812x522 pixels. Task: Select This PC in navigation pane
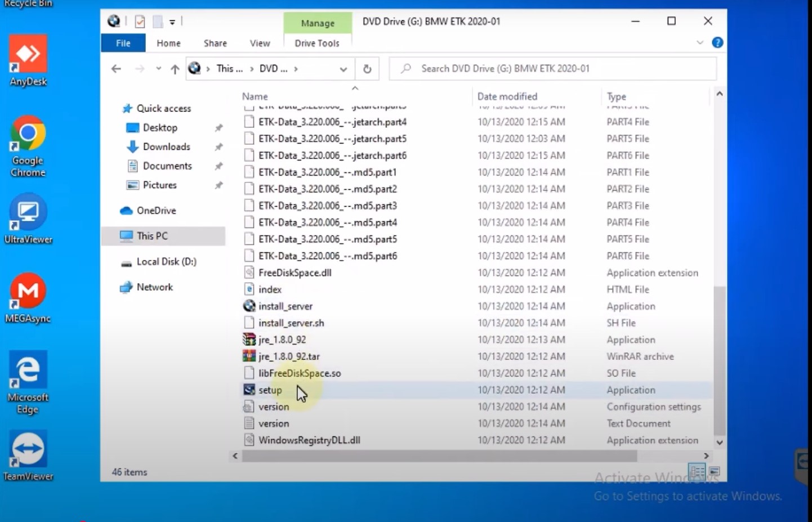pos(152,236)
